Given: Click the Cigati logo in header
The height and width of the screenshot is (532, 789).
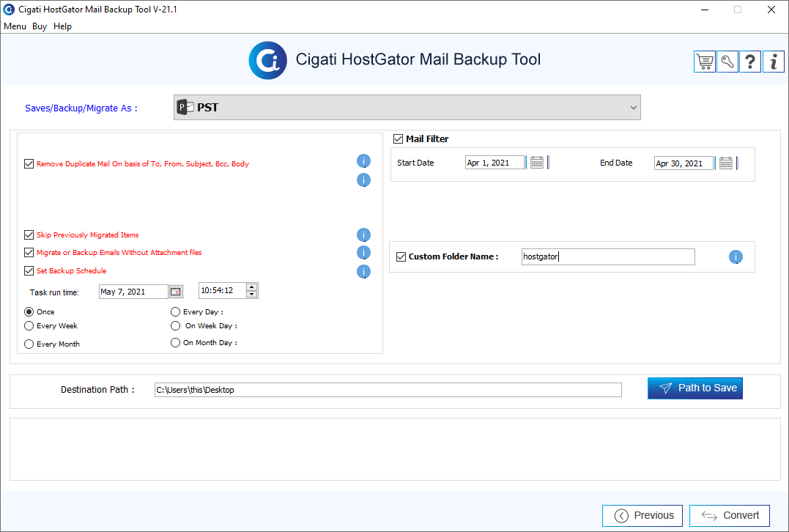Looking at the screenshot, I should [267, 60].
